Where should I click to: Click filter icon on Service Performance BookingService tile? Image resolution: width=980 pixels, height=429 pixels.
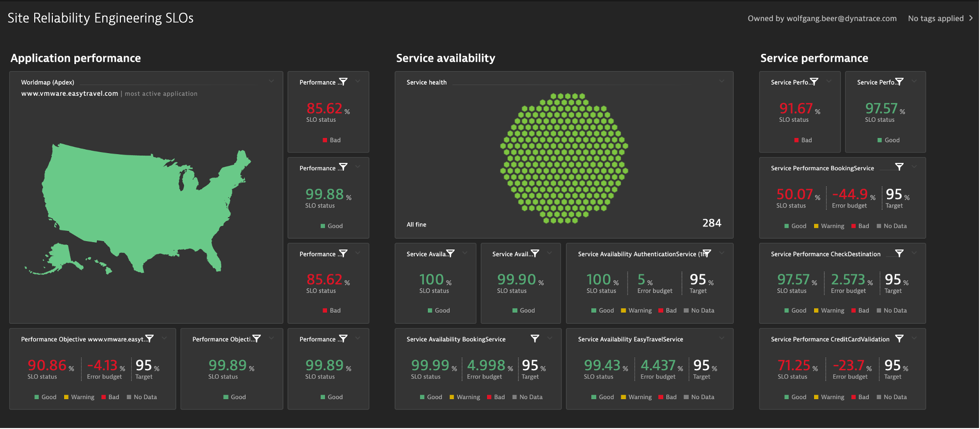pyautogui.click(x=899, y=167)
